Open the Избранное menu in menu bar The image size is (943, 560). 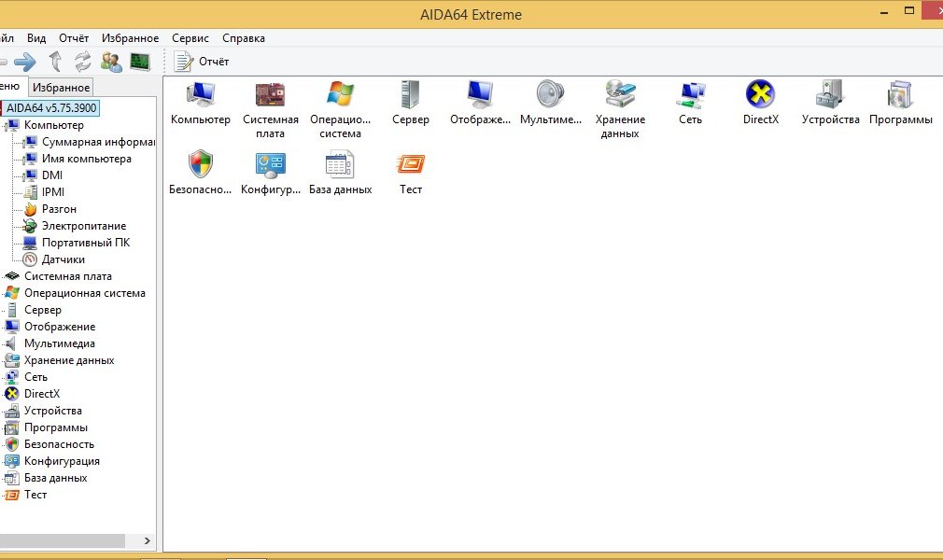pyautogui.click(x=130, y=38)
